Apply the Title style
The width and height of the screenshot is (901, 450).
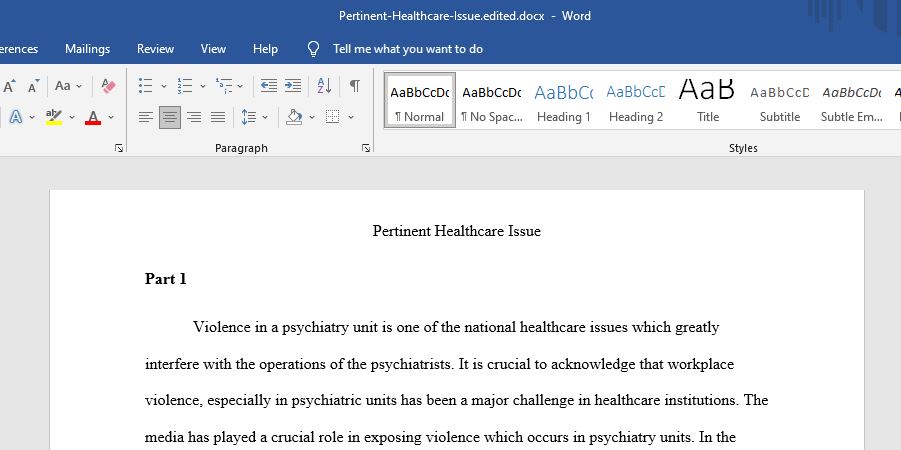[x=707, y=101]
